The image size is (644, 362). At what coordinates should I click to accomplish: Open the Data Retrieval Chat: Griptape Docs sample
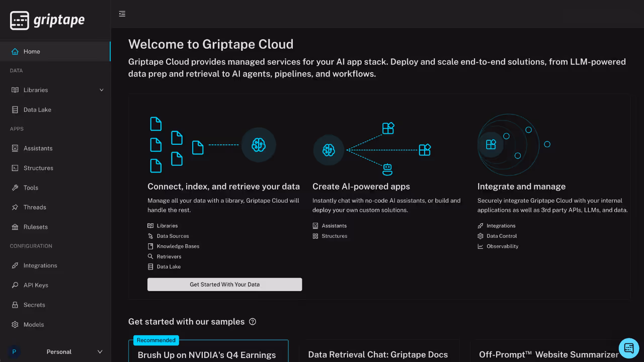378,354
